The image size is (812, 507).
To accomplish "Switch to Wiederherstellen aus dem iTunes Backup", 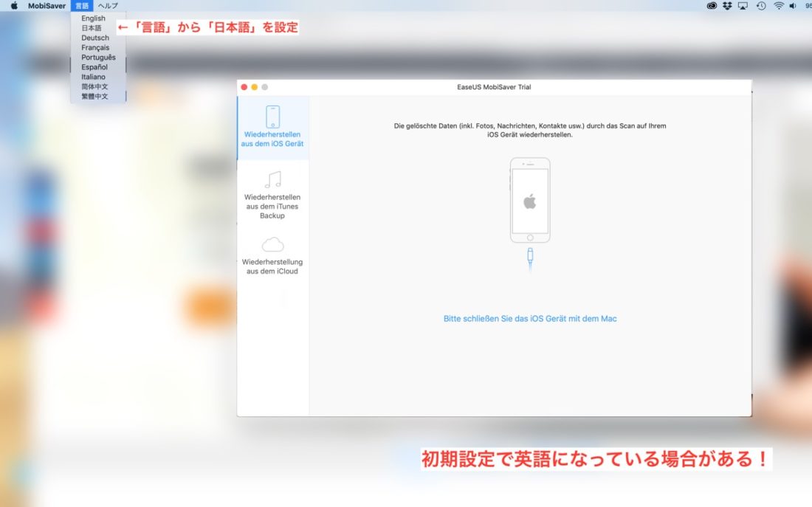I will [x=272, y=206].
